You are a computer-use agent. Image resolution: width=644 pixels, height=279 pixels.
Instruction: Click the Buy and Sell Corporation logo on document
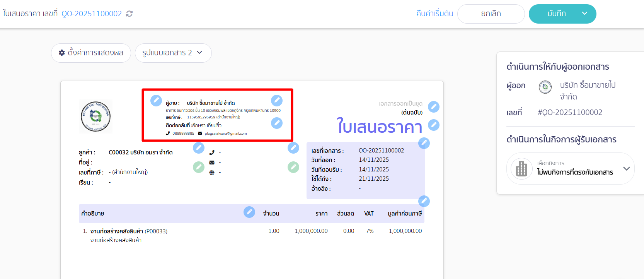tap(96, 116)
